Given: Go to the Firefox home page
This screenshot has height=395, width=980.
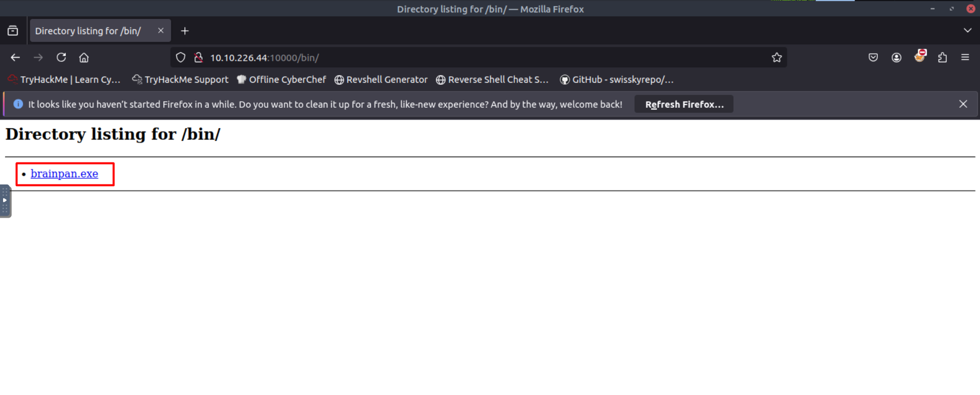Looking at the screenshot, I should (84, 58).
